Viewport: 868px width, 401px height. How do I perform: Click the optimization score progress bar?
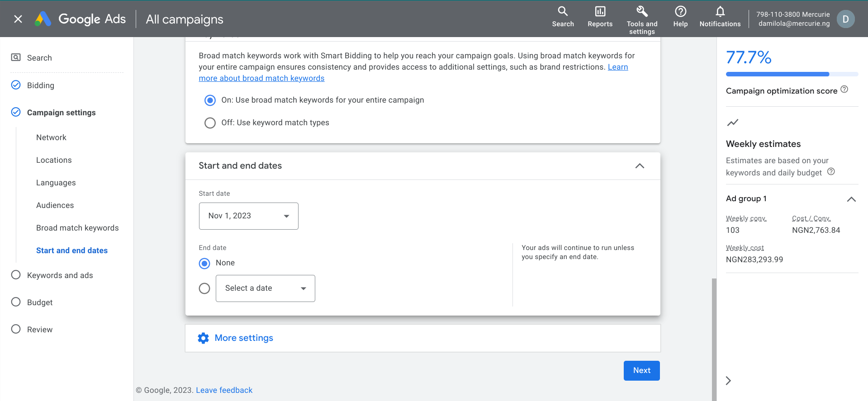(x=792, y=74)
